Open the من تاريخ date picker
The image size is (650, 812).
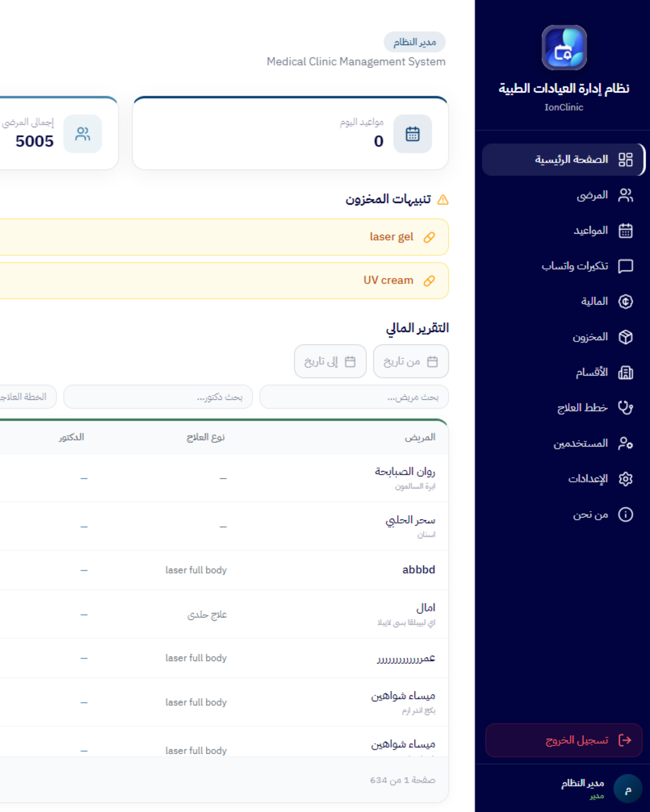[x=411, y=361]
